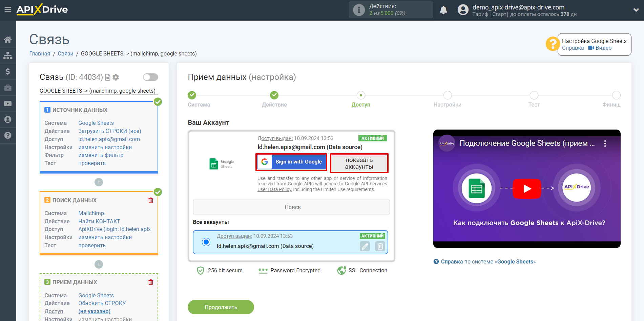Select ld.helen.apix account radio button
Screen dimensions: 644x321
pyautogui.click(x=206, y=242)
